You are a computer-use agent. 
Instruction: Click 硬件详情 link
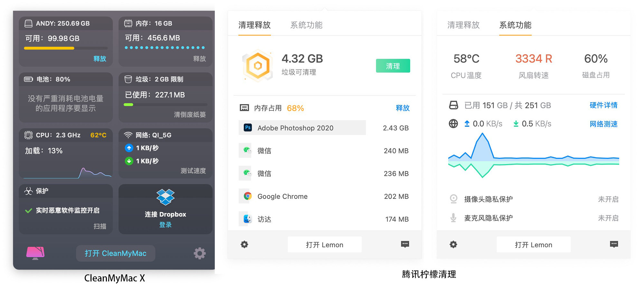pyautogui.click(x=603, y=105)
